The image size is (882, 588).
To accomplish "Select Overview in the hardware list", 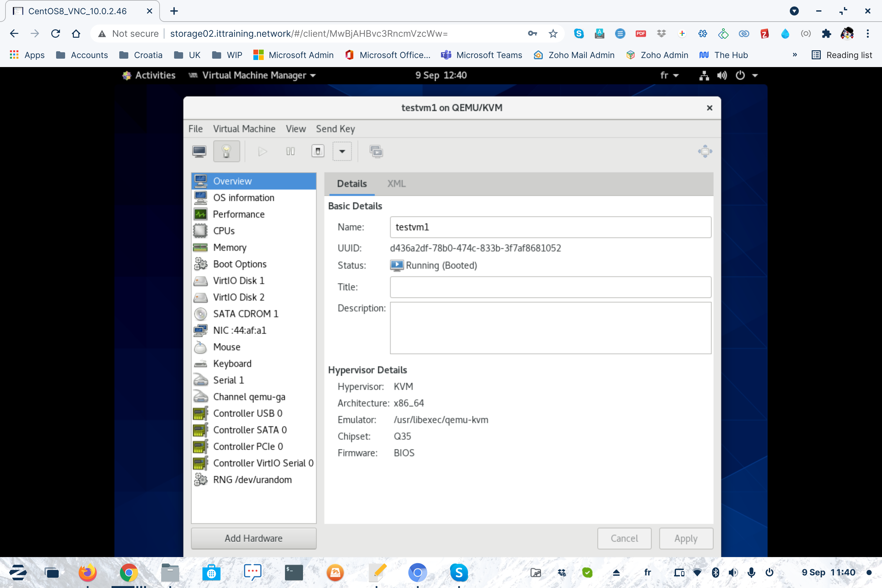I will pyautogui.click(x=254, y=181).
